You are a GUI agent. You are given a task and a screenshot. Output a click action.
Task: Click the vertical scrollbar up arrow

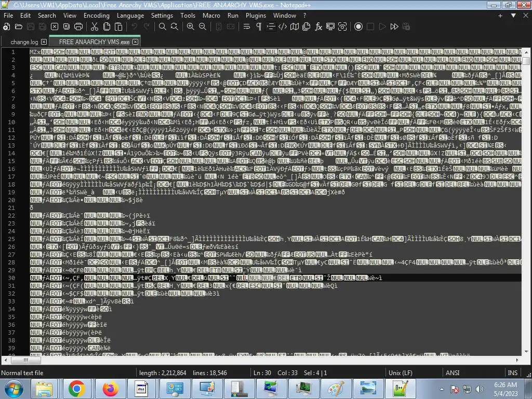coord(526,52)
